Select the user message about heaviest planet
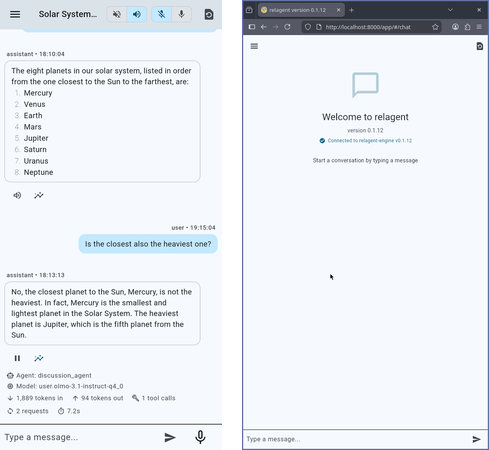 [148, 244]
